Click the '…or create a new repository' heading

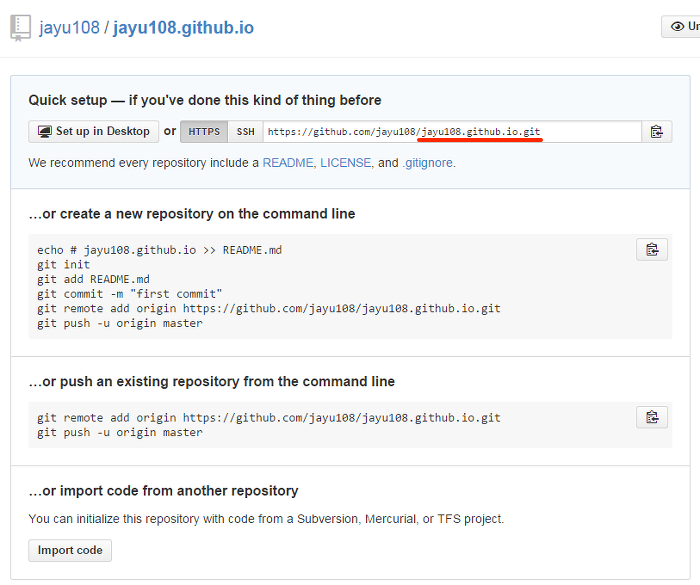[192, 214]
